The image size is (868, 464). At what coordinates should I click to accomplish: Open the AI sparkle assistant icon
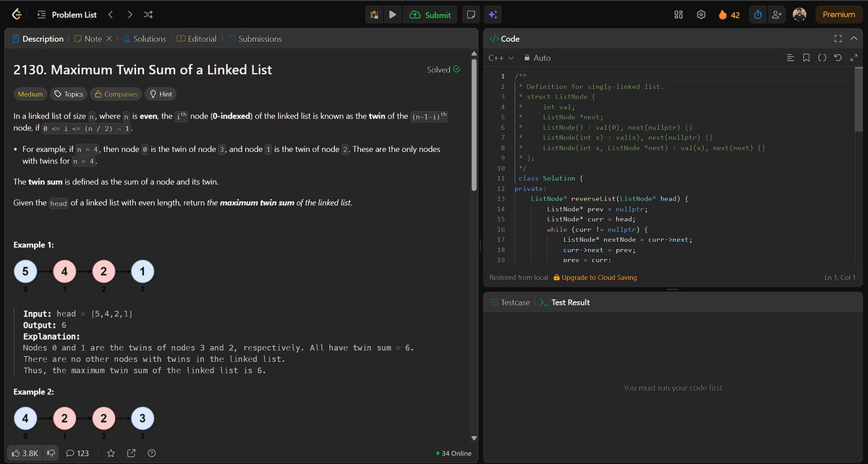pos(492,14)
